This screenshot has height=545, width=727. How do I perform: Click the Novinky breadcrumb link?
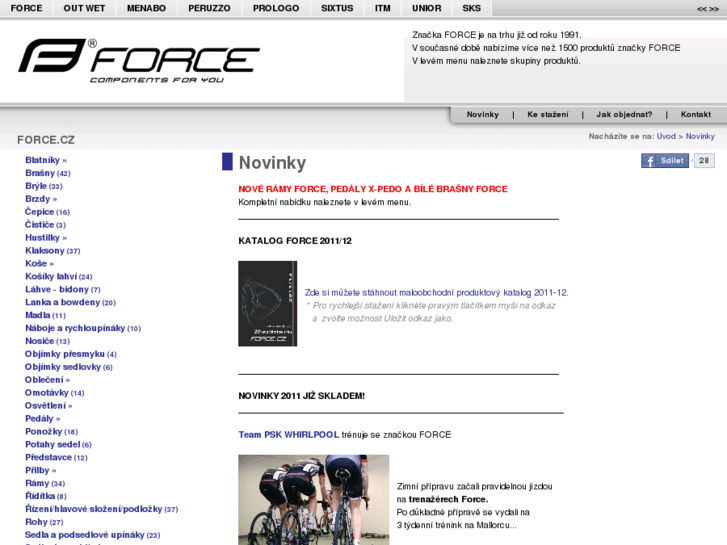pyautogui.click(x=700, y=136)
